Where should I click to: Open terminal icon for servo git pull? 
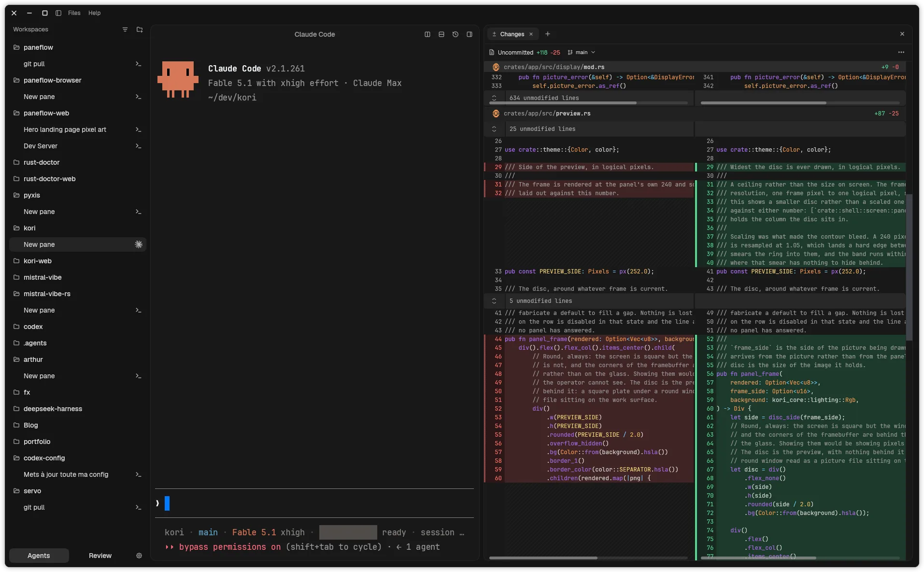[x=139, y=507]
